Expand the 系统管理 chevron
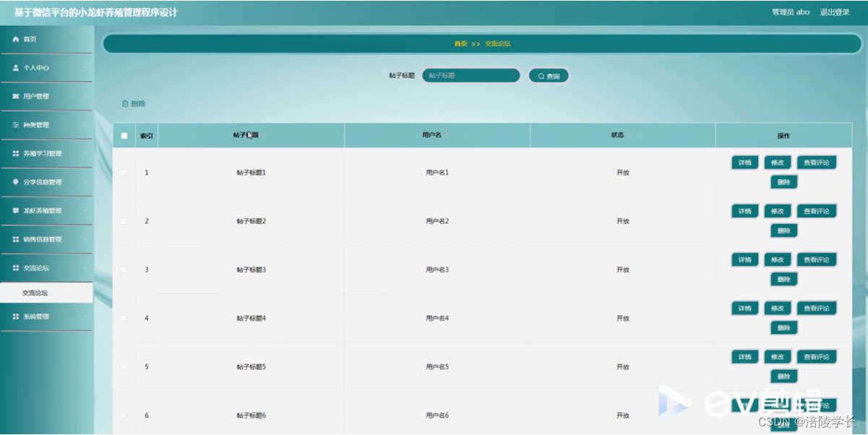Viewport: 868px width, 435px height. 85,316
